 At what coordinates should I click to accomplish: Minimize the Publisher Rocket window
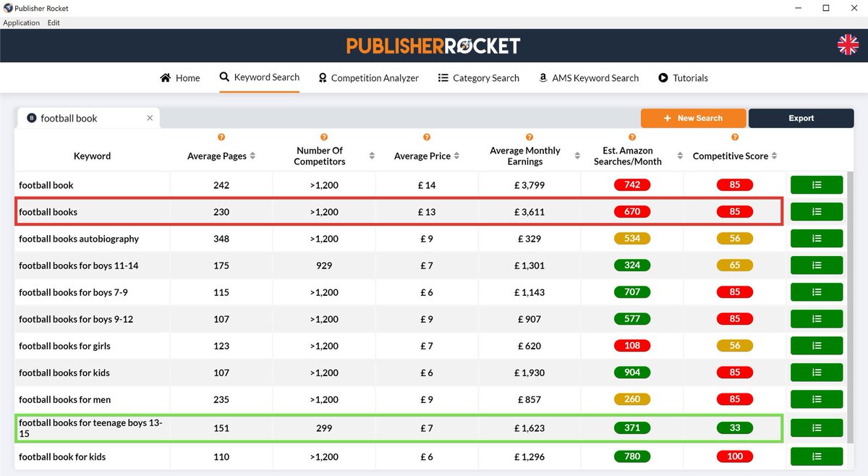tap(797, 8)
